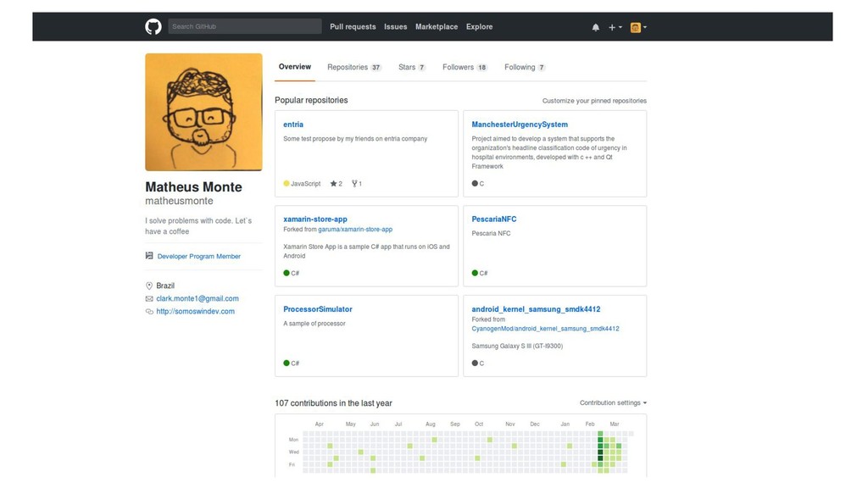Click the Developer Program Member link
The image size is (868, 488).
198,256
